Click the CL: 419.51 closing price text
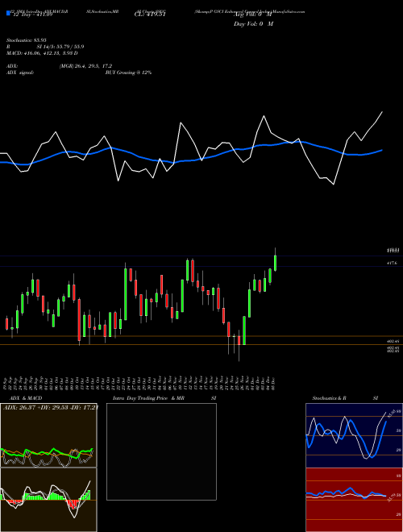The height and width of the screenshot is (532, 403). click(150, 15)
